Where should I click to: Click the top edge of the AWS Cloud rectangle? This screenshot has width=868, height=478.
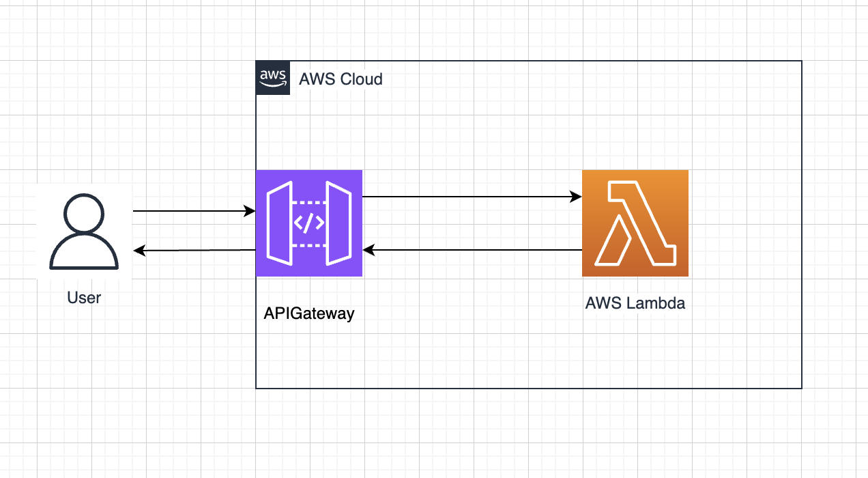[x=546, y=61]
